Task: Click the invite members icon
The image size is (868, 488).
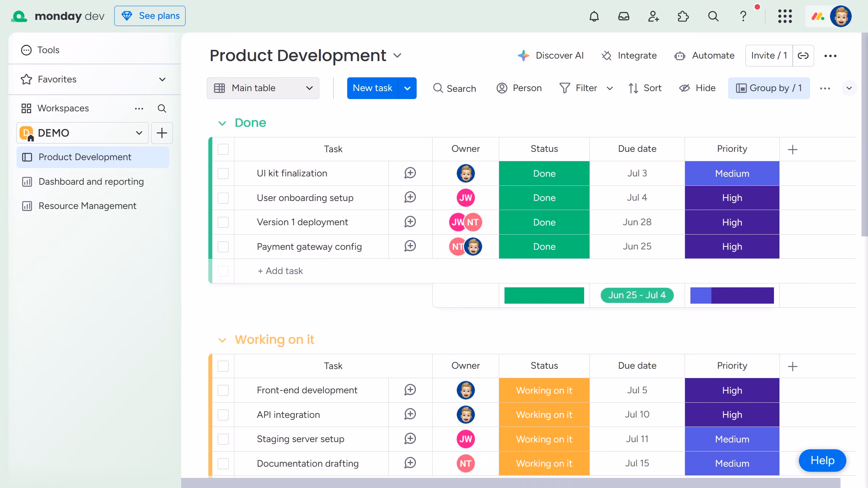Action: pyautogui.click(x=653, y=16)
